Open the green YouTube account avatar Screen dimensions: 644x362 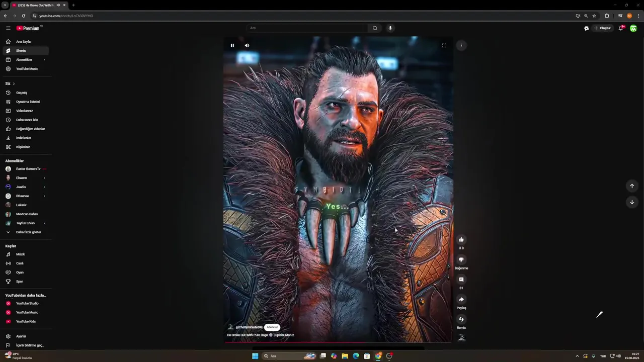(x=633, y=28)
